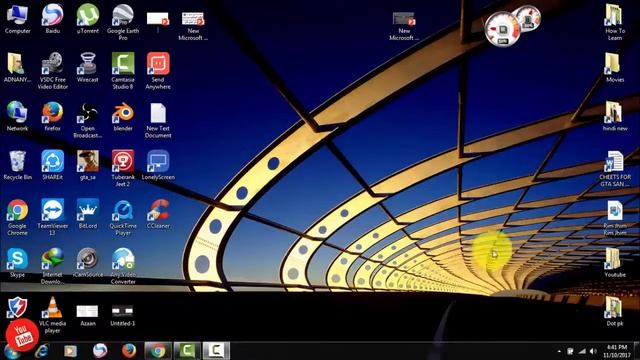640x360 pixels.
Task: Launch the Skype desktop shortcut
Action: 17,262
